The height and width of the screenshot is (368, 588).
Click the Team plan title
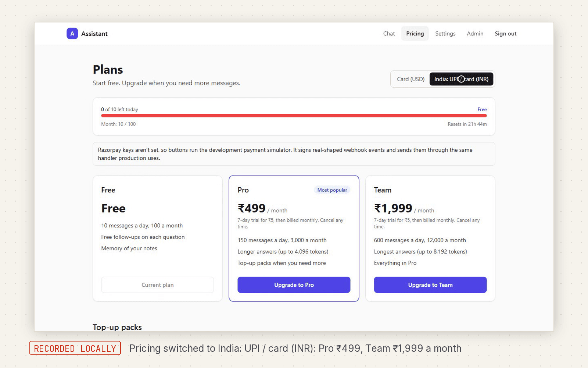(x=382, y=190)
